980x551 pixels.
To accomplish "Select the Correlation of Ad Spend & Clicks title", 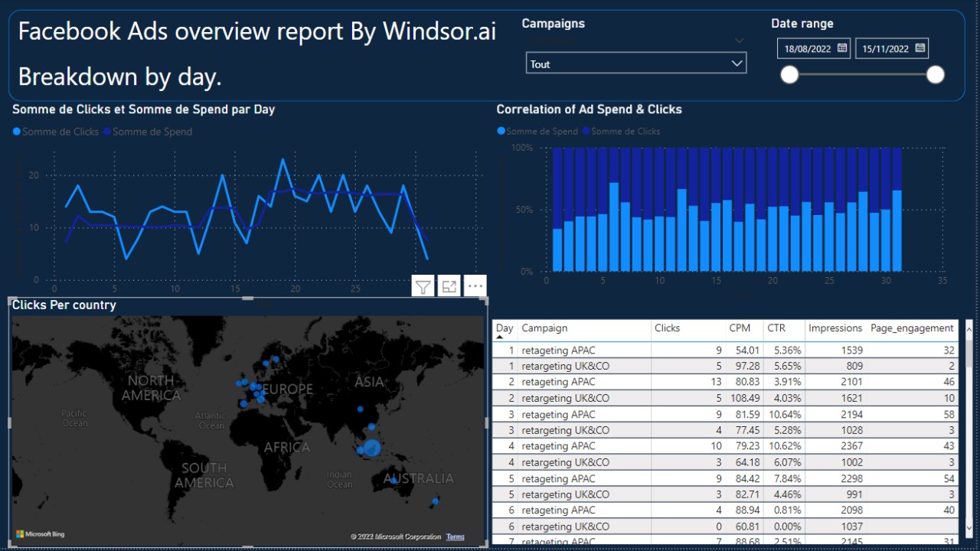I will (x=589, y=109).
